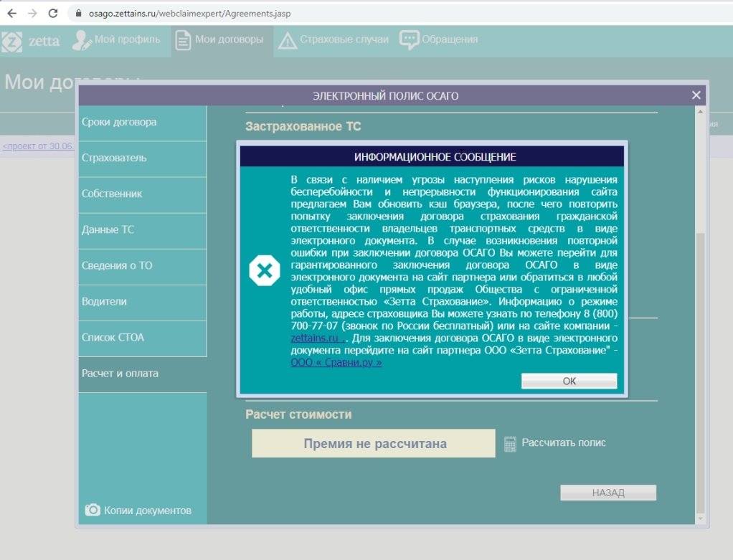This screenshot has width=733, height=560.
Task: Click the Zetta logo icon
Action: pos(12,40)
